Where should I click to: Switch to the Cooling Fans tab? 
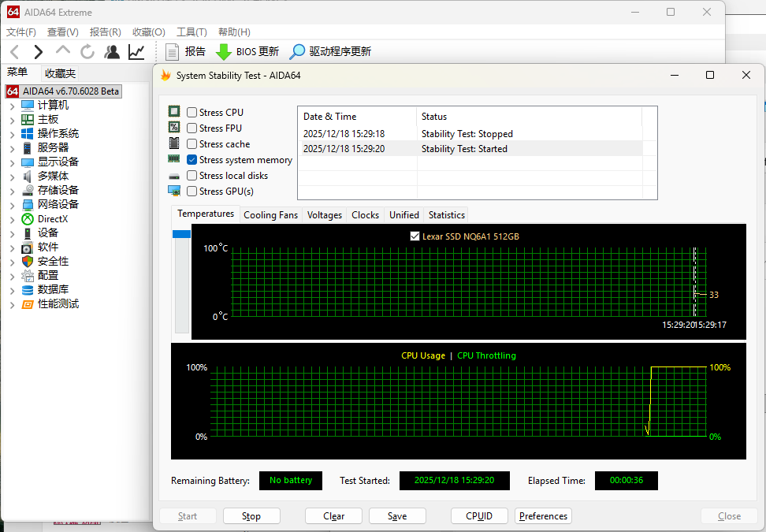(270, 215)
